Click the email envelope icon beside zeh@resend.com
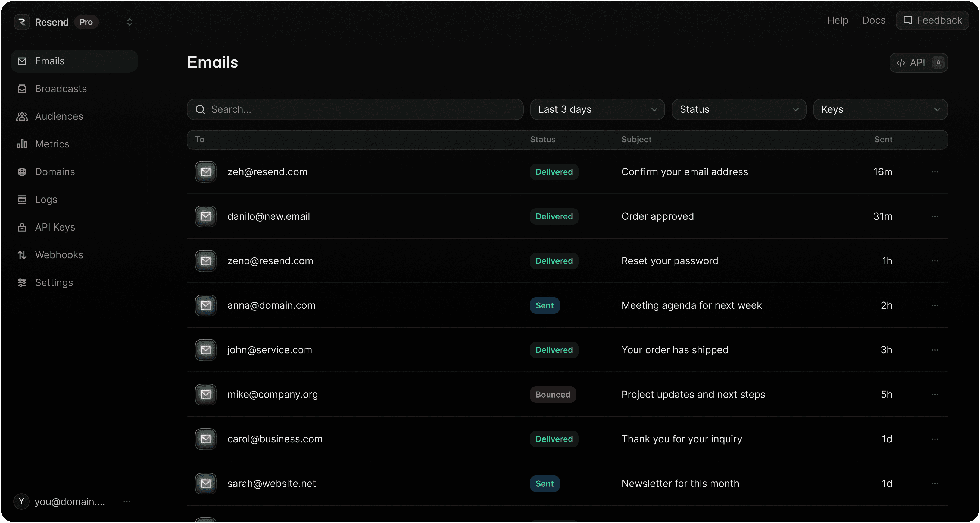 point(205,172)
